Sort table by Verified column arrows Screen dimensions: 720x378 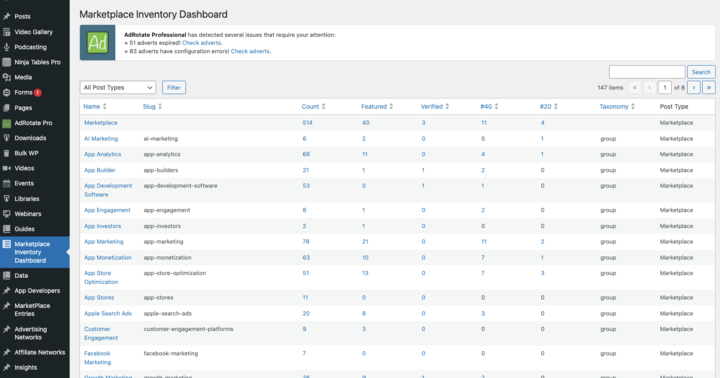coord(447,107)
